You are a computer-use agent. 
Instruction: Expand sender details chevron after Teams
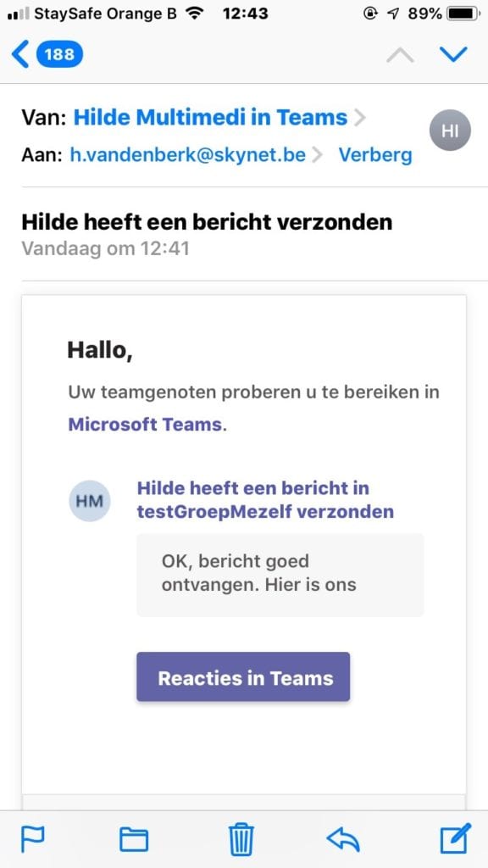(x=359, y=118)
